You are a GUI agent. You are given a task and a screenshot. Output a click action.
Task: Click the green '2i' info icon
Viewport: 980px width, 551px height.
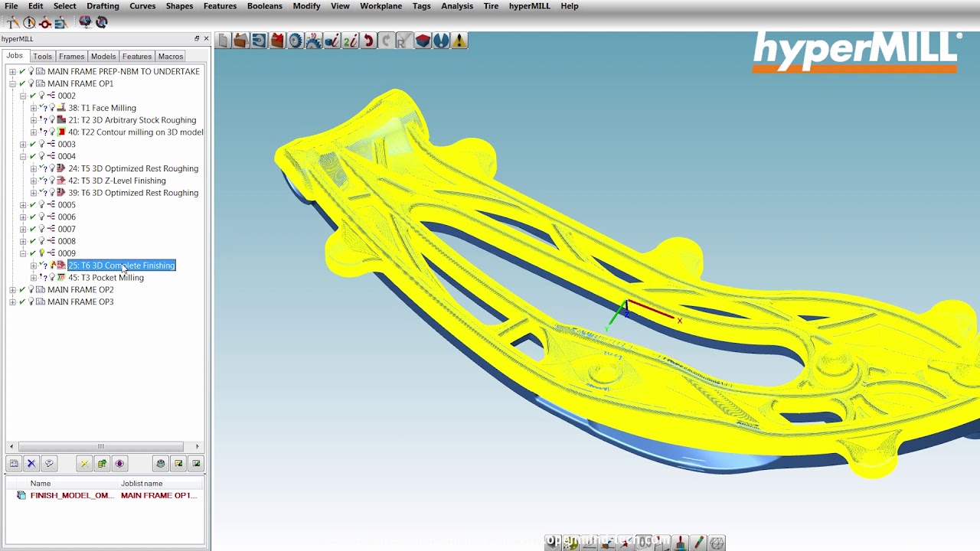[x=350, y=41]
